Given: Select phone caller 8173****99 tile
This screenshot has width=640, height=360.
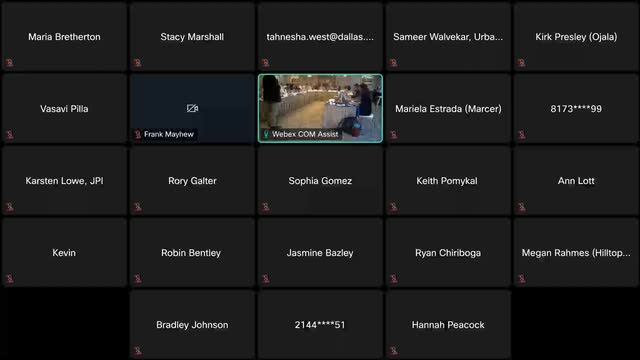Looking at the screenshot, I should (x=576, y=109).
